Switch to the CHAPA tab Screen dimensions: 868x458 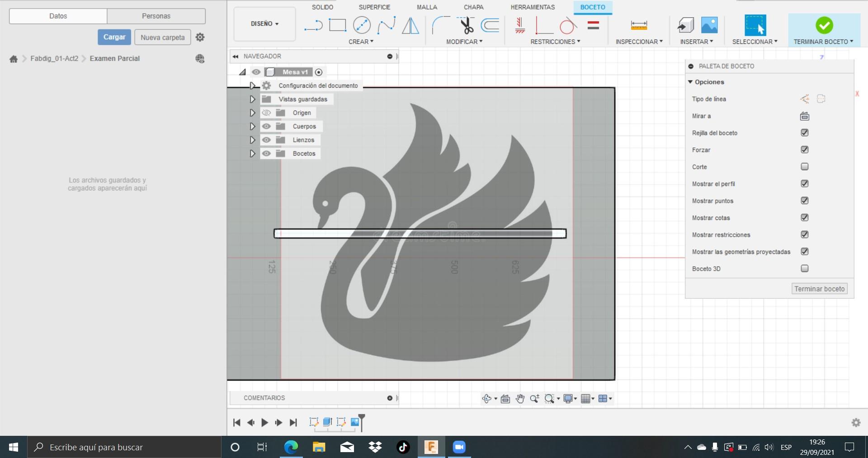pos(473,7)
